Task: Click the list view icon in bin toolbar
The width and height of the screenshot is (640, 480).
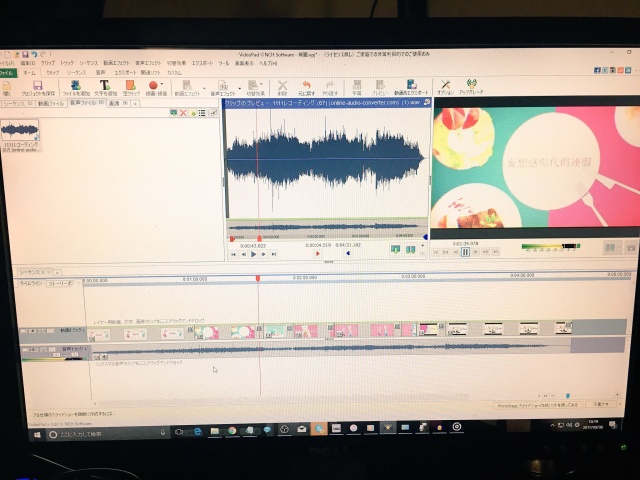Action: [202, 113]
